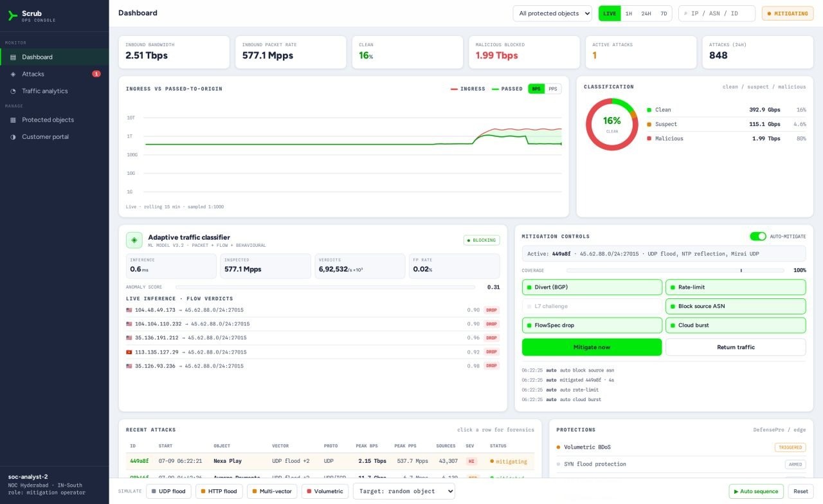823x504 pixels.
Task: Toggle Divert (BGP) mitigation
Action: [592, 287]
